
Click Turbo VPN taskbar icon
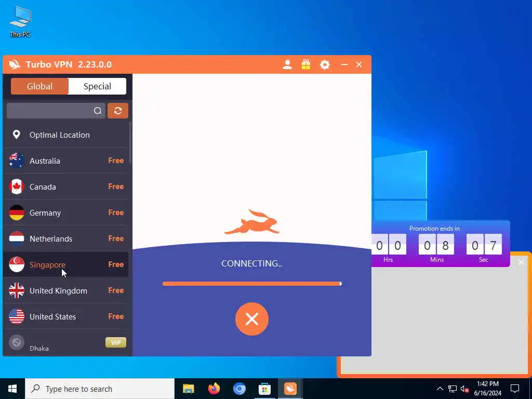290,389
